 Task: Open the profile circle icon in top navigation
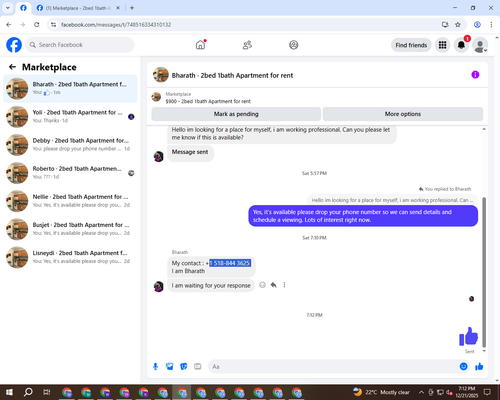294,45
